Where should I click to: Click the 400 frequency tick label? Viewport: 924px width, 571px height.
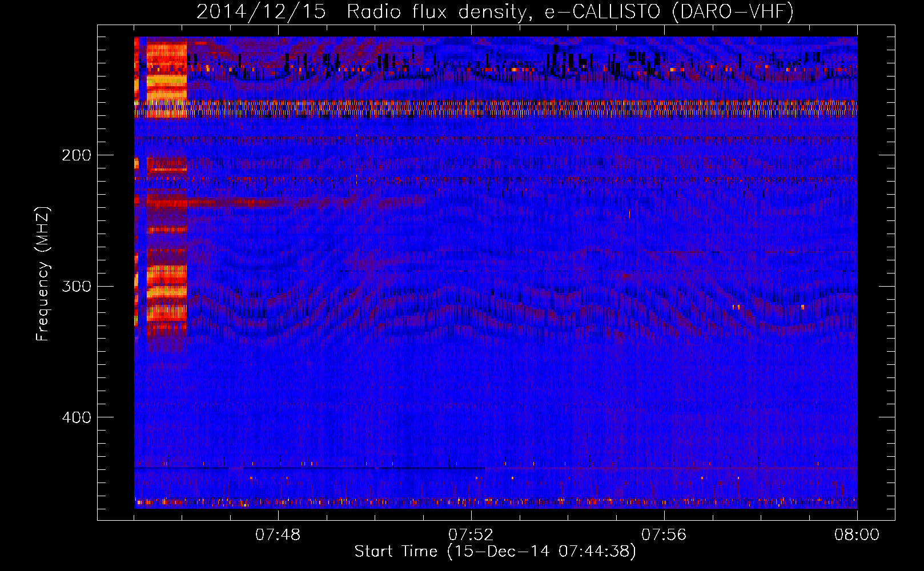coord(77,417)
